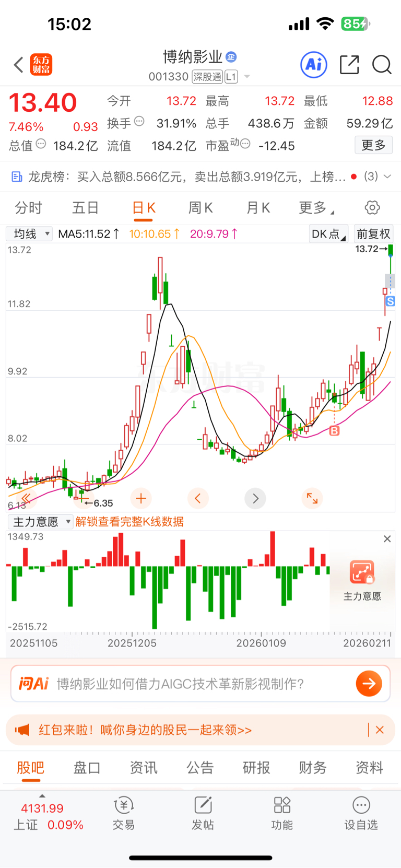Move chart right with arrow icon
The width and height of the screenshot is (401, 868).
(x=255, y=498)
